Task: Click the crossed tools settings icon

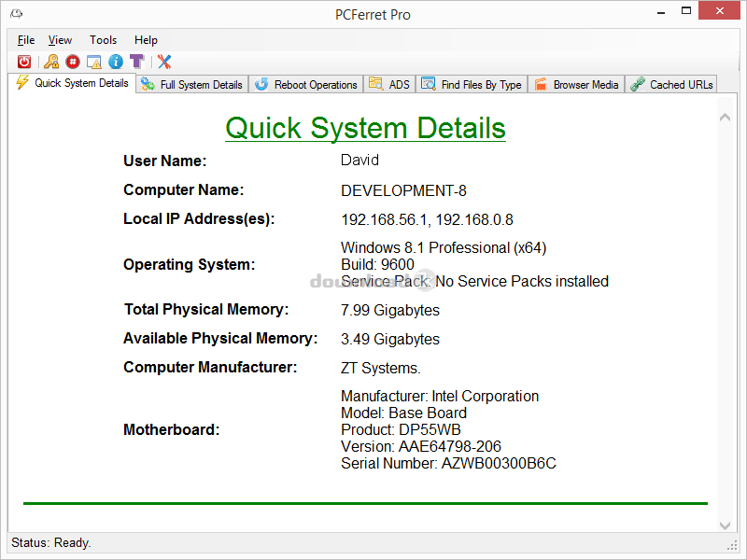Action: tap(164, 62)
